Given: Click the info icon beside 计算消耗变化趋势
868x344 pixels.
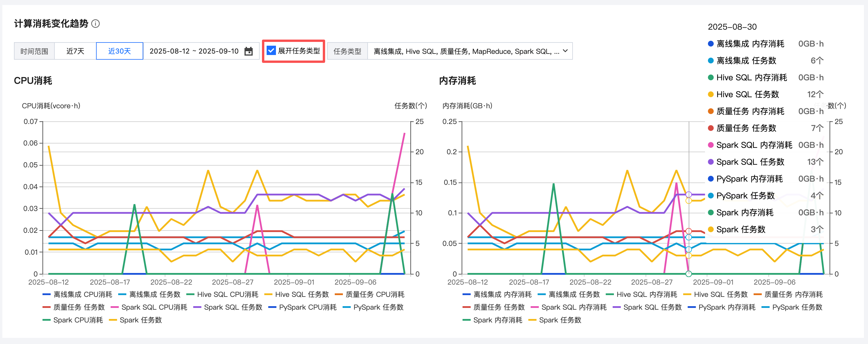Looking at the screenshot, I should (96, 24).
